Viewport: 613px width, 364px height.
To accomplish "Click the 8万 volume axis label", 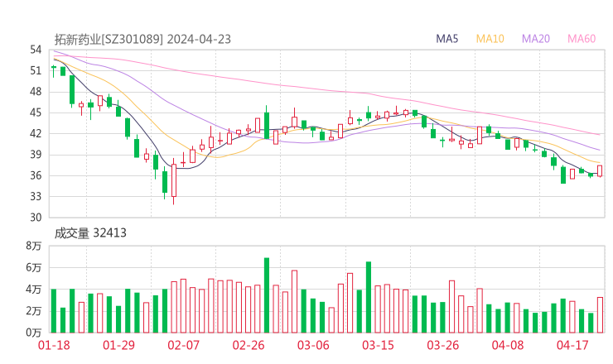I will (x=34, y=246).
